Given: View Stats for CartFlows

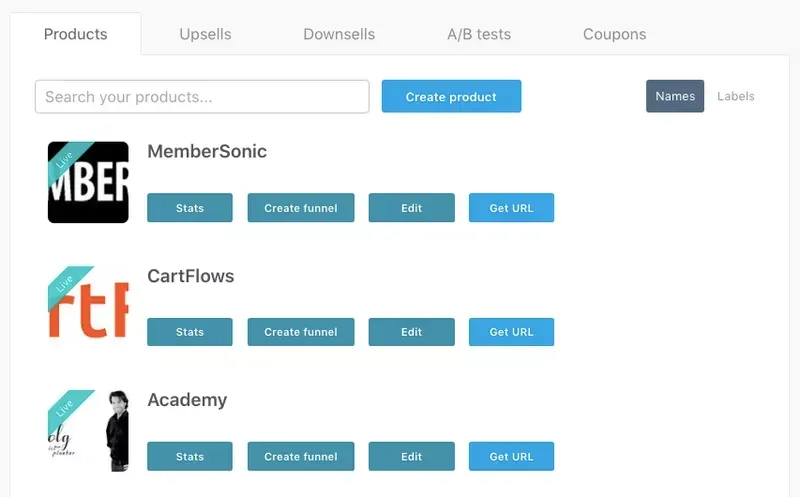Looking at the screenshot, I should (190, 332).
